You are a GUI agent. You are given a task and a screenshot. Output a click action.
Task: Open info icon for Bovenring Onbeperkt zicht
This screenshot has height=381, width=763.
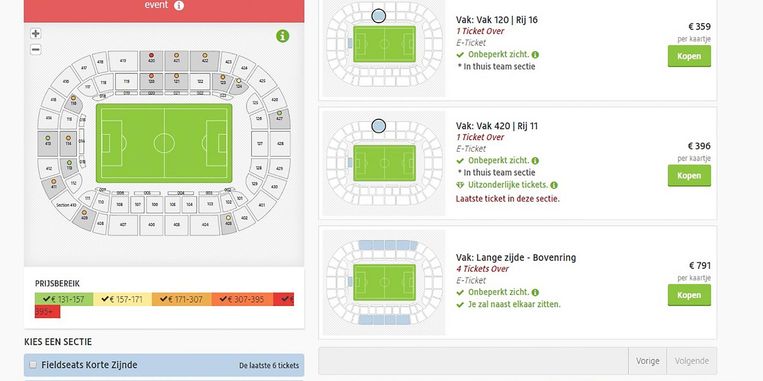[x=535, y=292]
